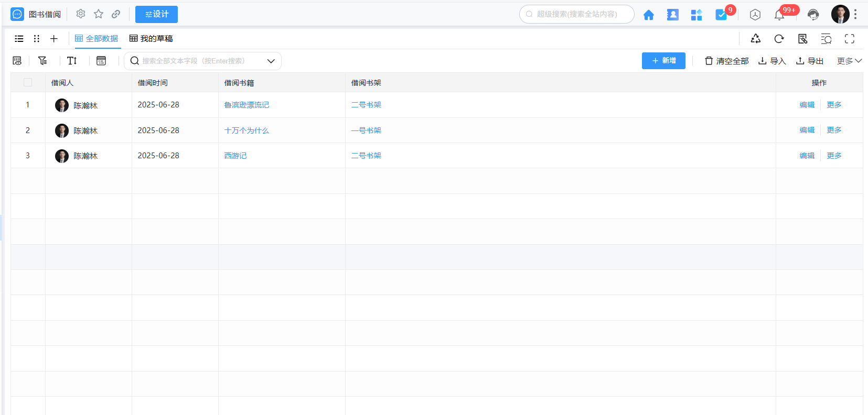Tick the select-all checkbox in table header
This screenshot has height=415, width=868.
[x=28, y=82]
